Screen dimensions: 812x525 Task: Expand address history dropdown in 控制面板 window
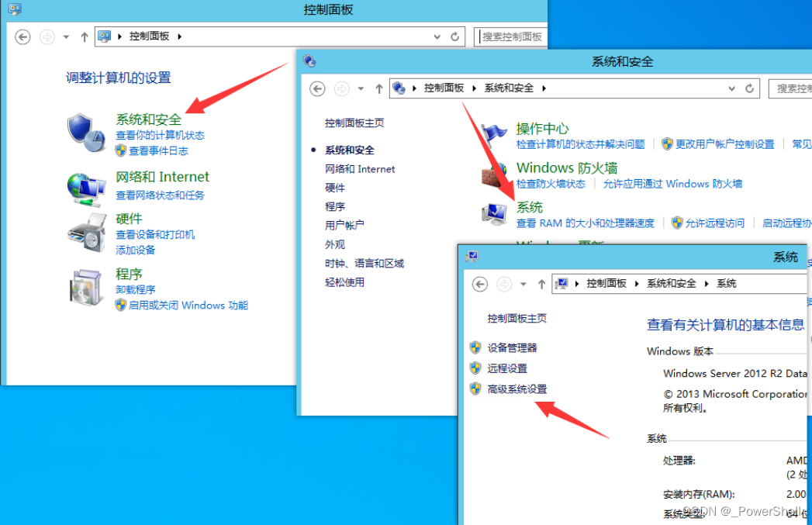(437, 36)
